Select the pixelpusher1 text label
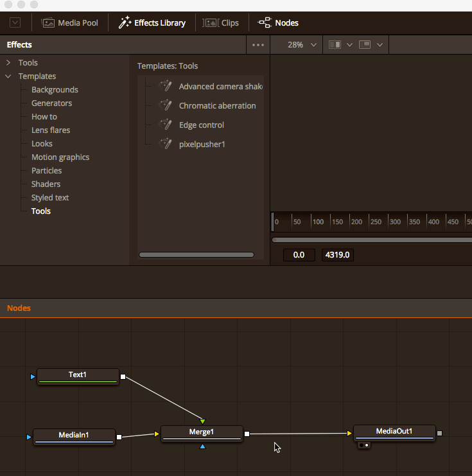The image size is (472, 476). click(202, 144)
